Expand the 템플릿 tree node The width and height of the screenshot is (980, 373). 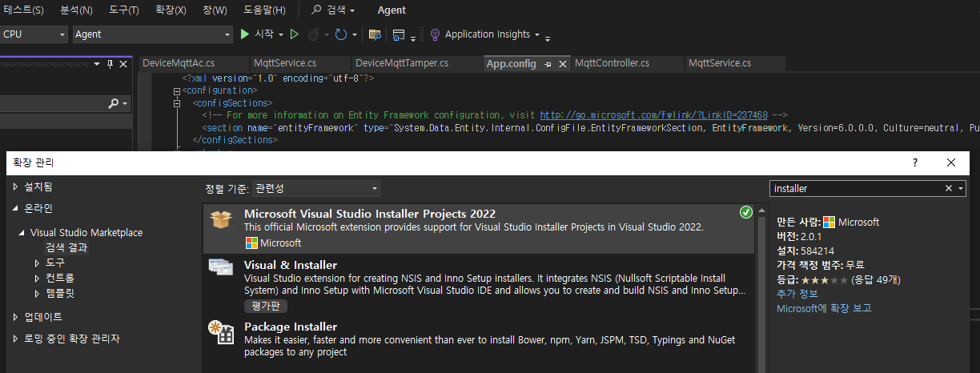pos(37,293)
